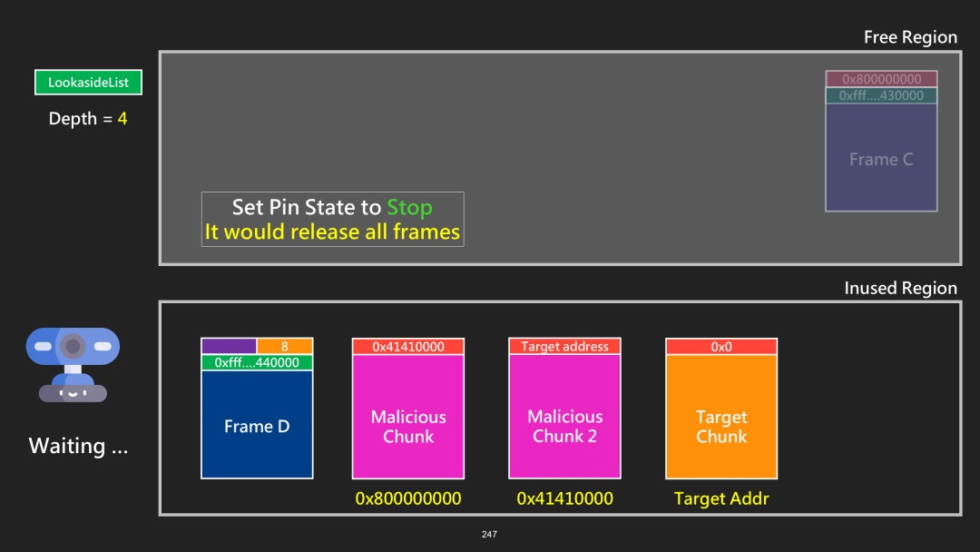Click the 0x800000000 header on Frame C
This screenshot has height=552, width=980.
(881, 79)
